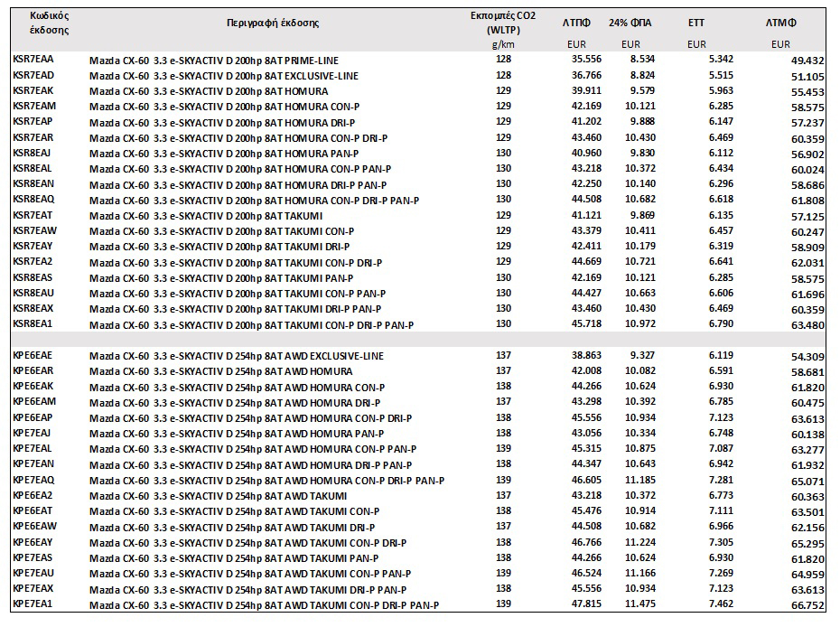Click code KPE7EAU

[x=33, y=573]
